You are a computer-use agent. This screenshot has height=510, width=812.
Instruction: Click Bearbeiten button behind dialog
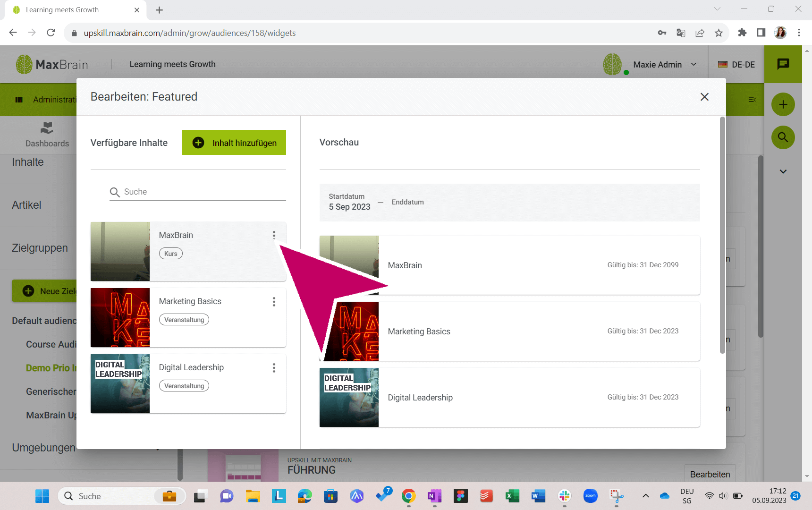pyautogui.click(x=710, y=474)
